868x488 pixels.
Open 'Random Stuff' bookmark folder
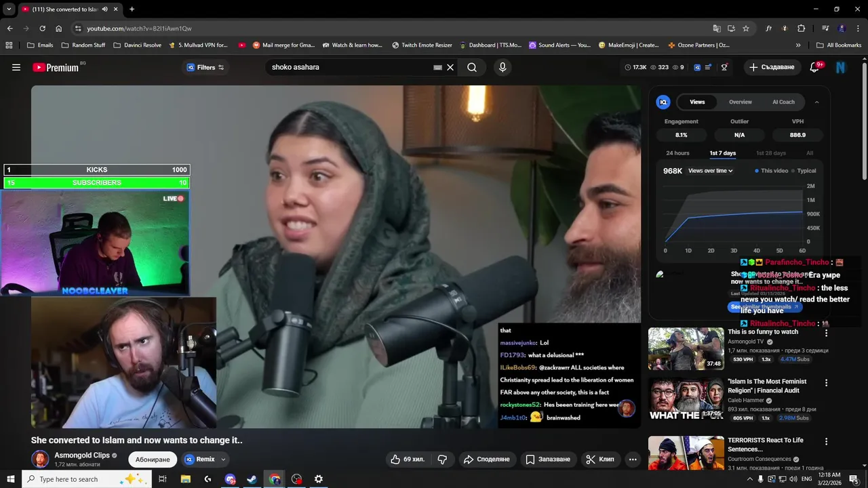click(83, 45)
